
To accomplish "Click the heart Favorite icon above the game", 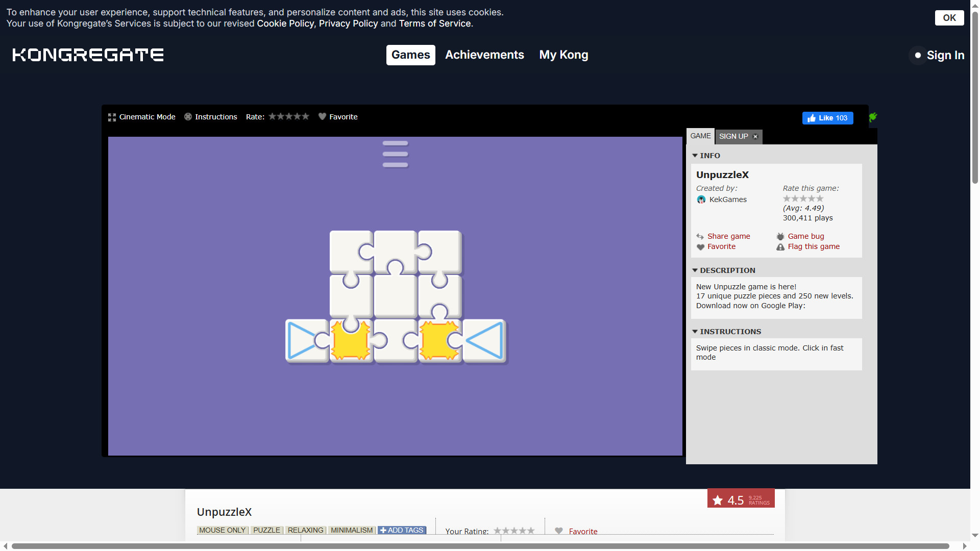I will pyautogui.click(x=322, y=117).
